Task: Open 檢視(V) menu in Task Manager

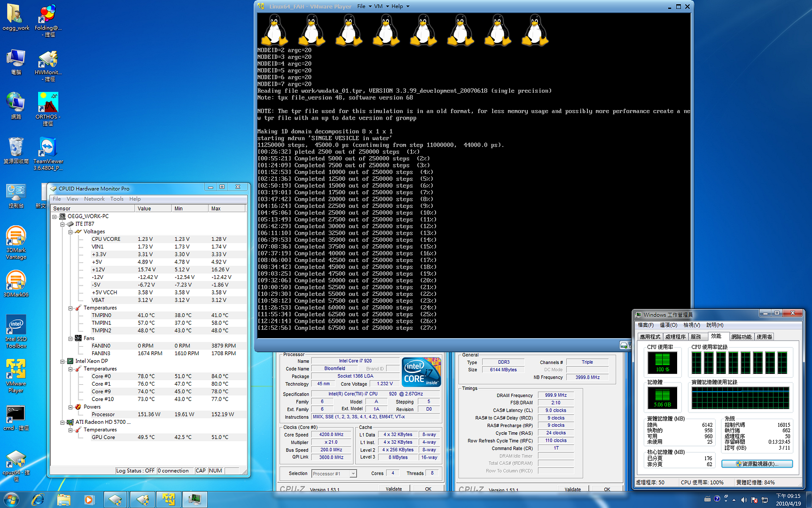Action: click(692, 325)
